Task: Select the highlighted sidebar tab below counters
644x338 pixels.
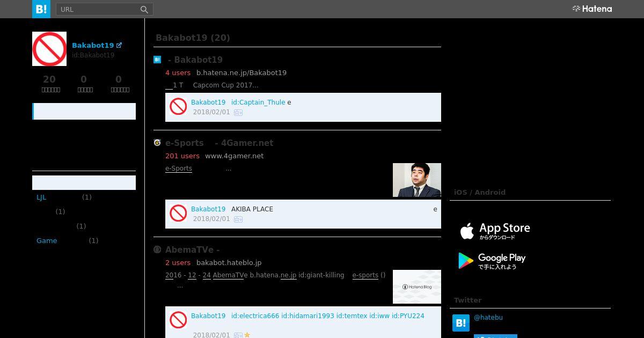Action: coord(84,111)
